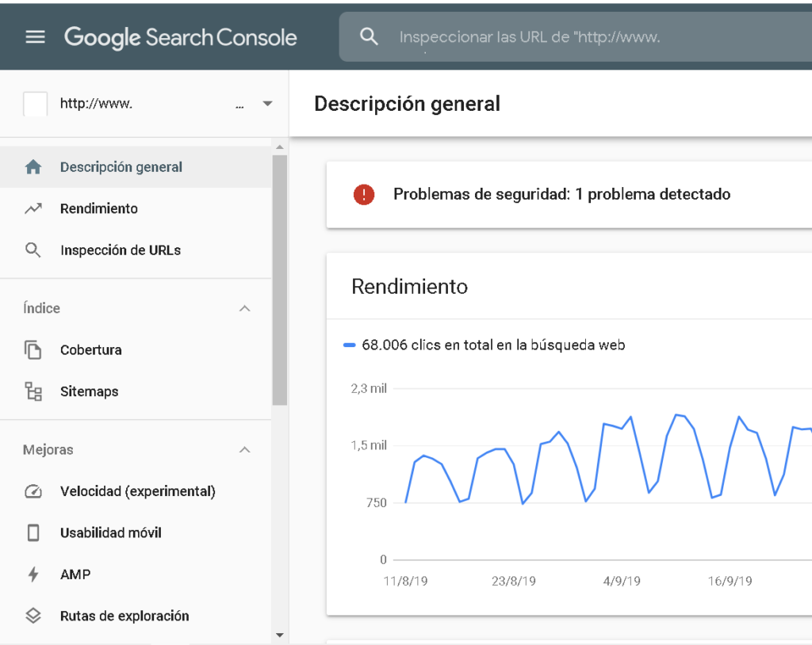Viewport: 812px width, 645px height.
Task: Click the 16/9/19 date label
Action: point(730,581)
